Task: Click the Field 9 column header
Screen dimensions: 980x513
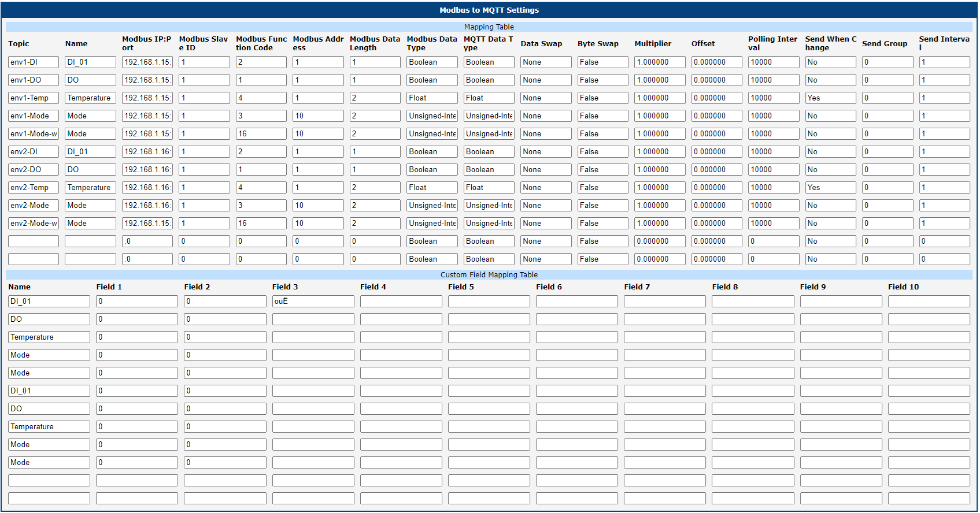Action: point(813,287)
